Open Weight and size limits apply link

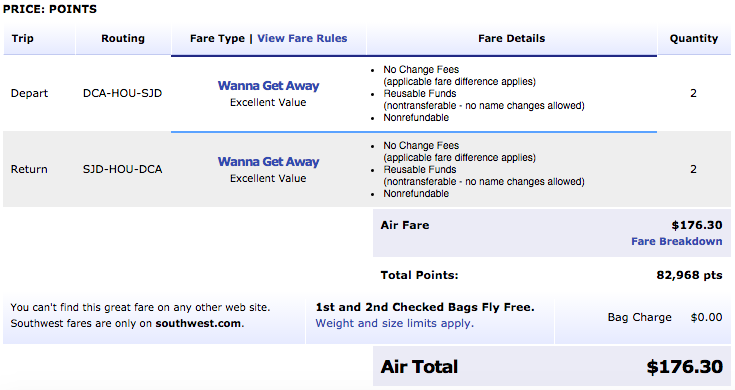pos(394,323)
